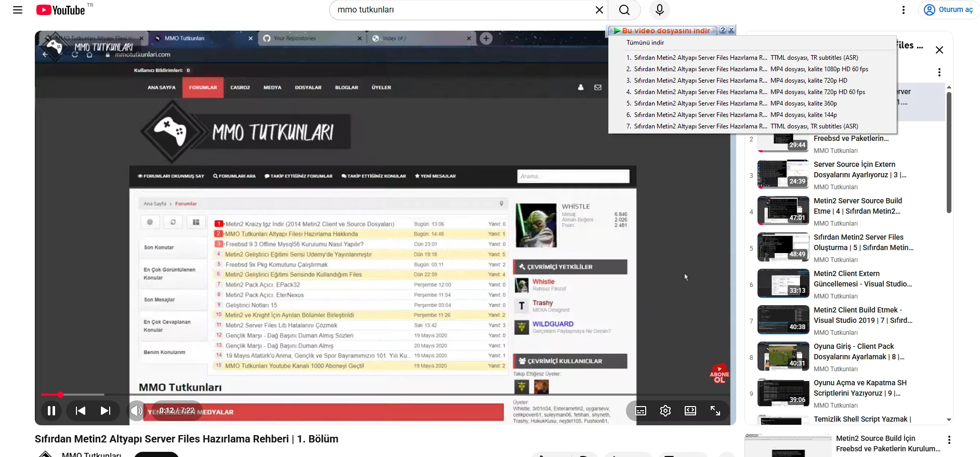
Task: Open playlist video 'Metin2 Client Extern Güncellemesi'
Action: coord(863,279)
